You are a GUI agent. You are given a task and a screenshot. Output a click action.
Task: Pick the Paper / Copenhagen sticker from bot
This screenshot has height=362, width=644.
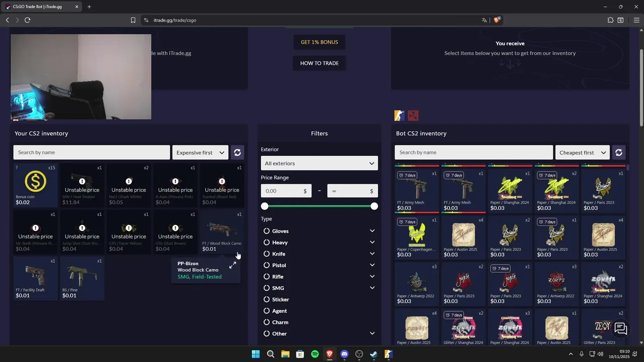click(417, 237)
